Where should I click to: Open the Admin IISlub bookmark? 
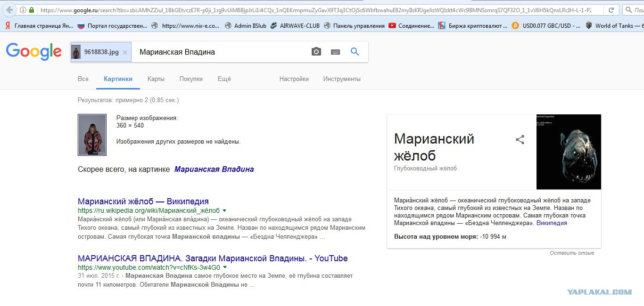click(x=245, y=26)
